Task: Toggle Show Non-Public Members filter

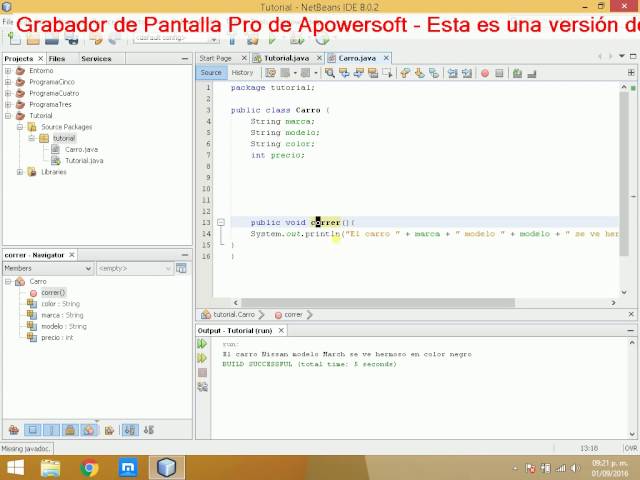Action: (70, 430)
